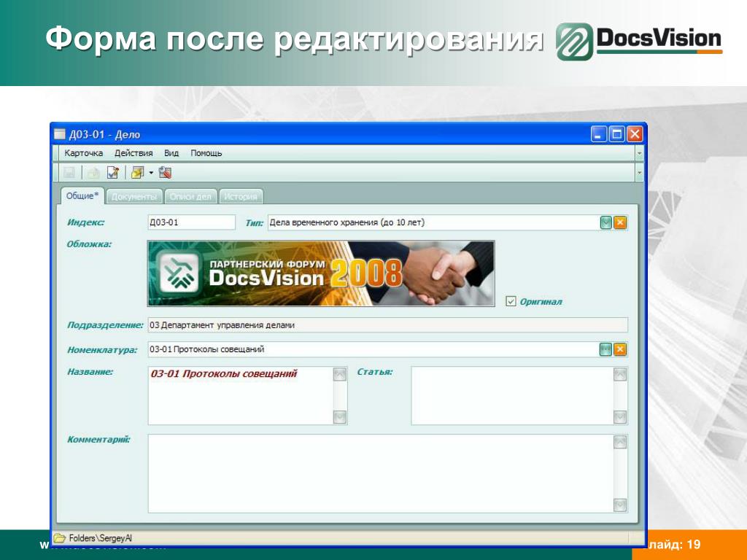Open the Карточка menu
The height and width of the screenshot is (560, 747).
point(83,153)
